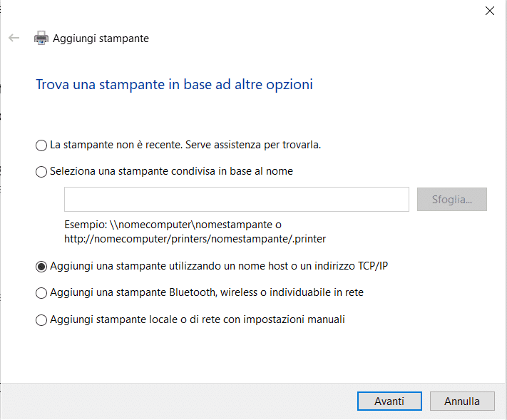Viewport: 507px width, 420px height.
Task: Click the Avanti button
Action: [389, 401]
